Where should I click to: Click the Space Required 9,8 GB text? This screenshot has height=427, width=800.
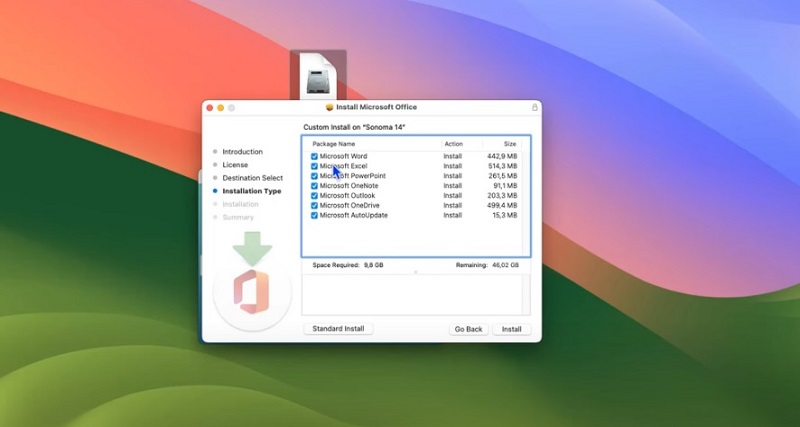pyautogui.click(x=348, y=265)
